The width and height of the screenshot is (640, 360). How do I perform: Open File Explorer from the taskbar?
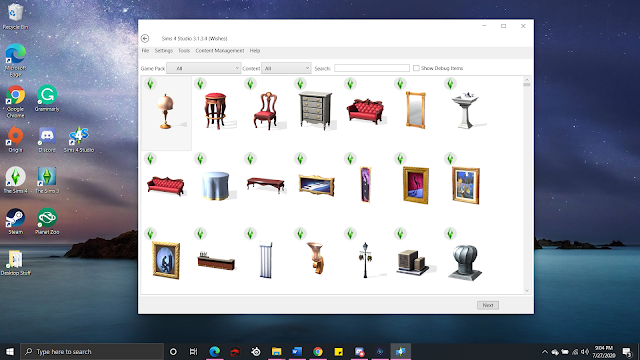[276, 351]
